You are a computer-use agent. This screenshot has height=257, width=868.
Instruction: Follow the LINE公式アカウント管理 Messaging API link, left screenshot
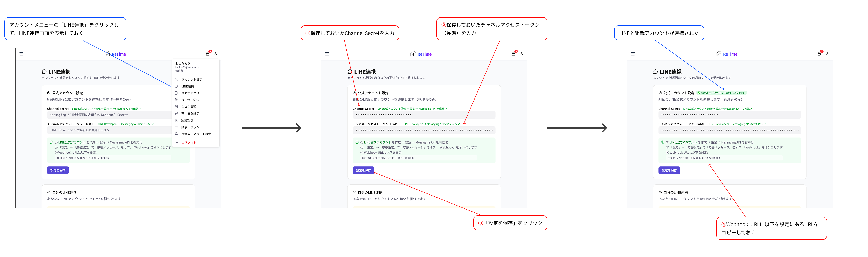point(106,109)
